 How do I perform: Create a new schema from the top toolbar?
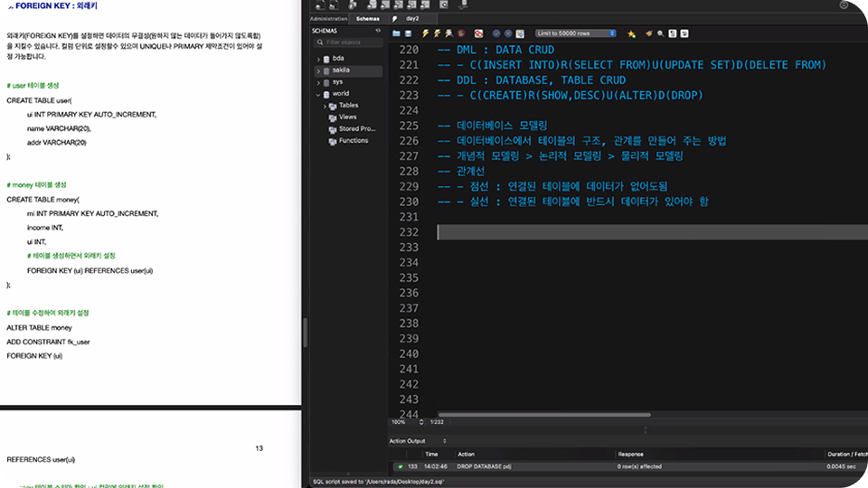point(372,5)
